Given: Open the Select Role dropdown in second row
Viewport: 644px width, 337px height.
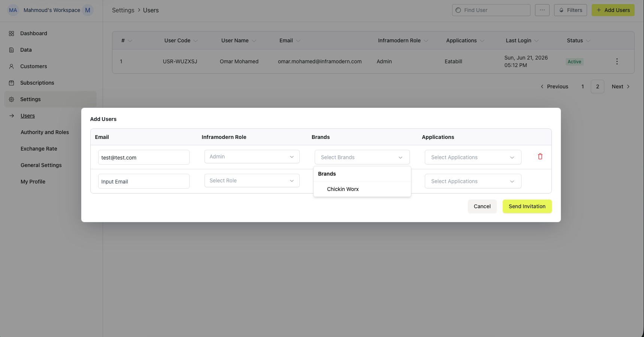Looking at the screenshot, I should [x=252, y=180].
